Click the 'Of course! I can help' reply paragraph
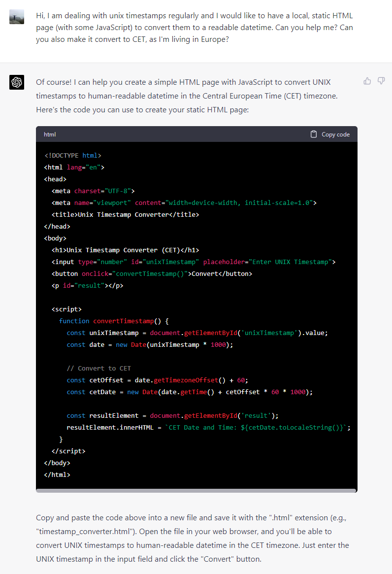The width and height of the screenshot is (392, 574). point(187,96)
